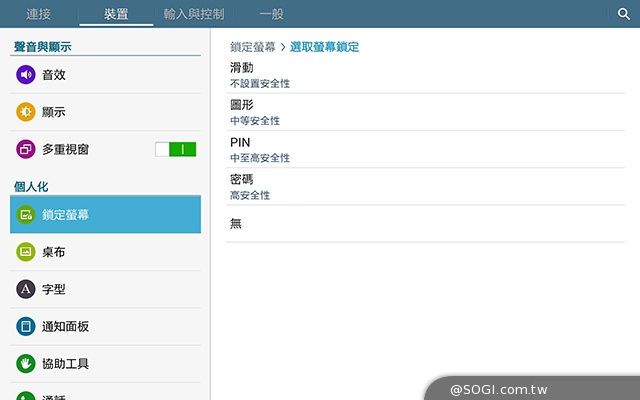Open the 通知面板 notification panel icon
The height and width of the screenshot is (400, 640).
pyautogui.click(x=26, y=326)
